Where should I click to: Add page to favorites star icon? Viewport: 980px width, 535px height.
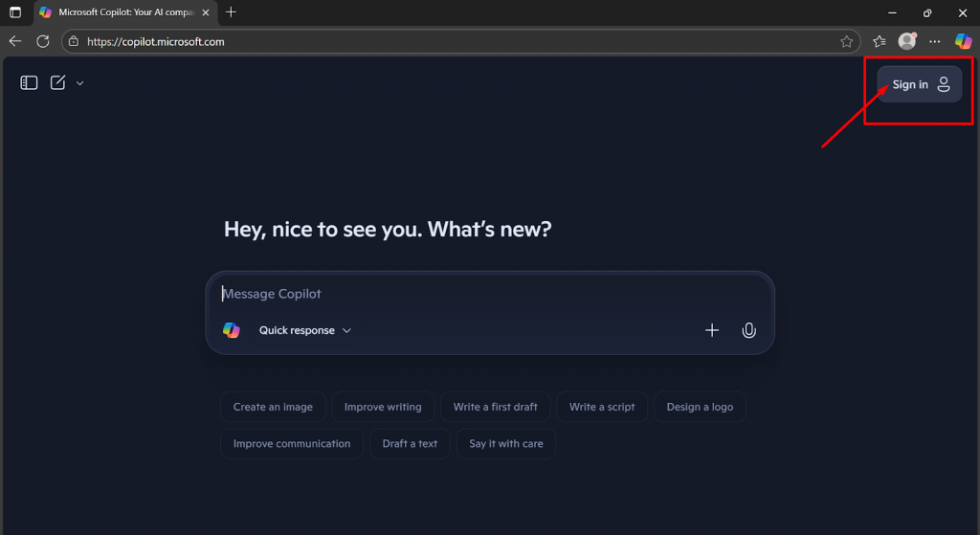pyautogui.click(x=846, y=41)
